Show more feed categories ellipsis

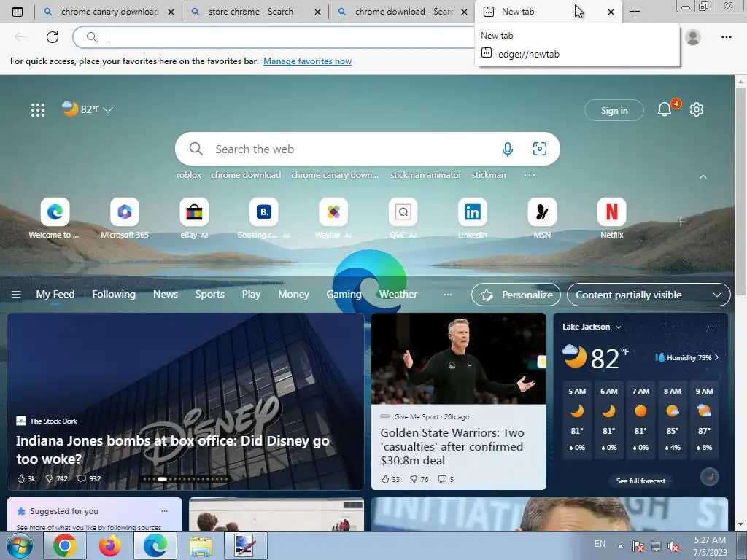pyautogui.click(x=447, y=295)
